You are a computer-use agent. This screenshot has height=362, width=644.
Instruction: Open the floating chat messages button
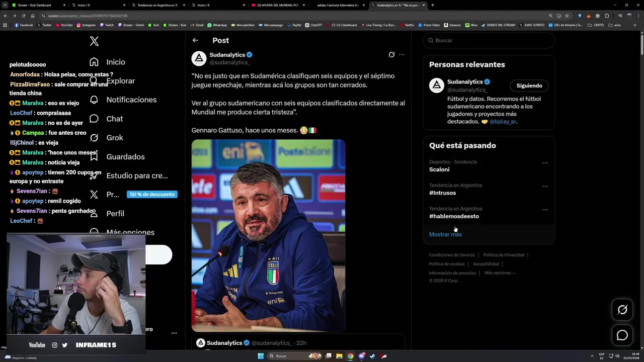(x=622, y=335)
